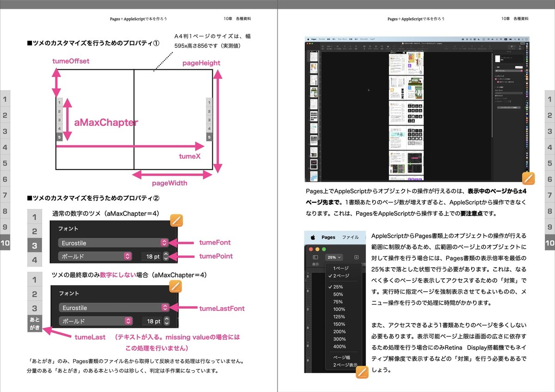Select the 表示 (View) icon in Pages toolbar
555x392 pixels.
tap(323, 46)
